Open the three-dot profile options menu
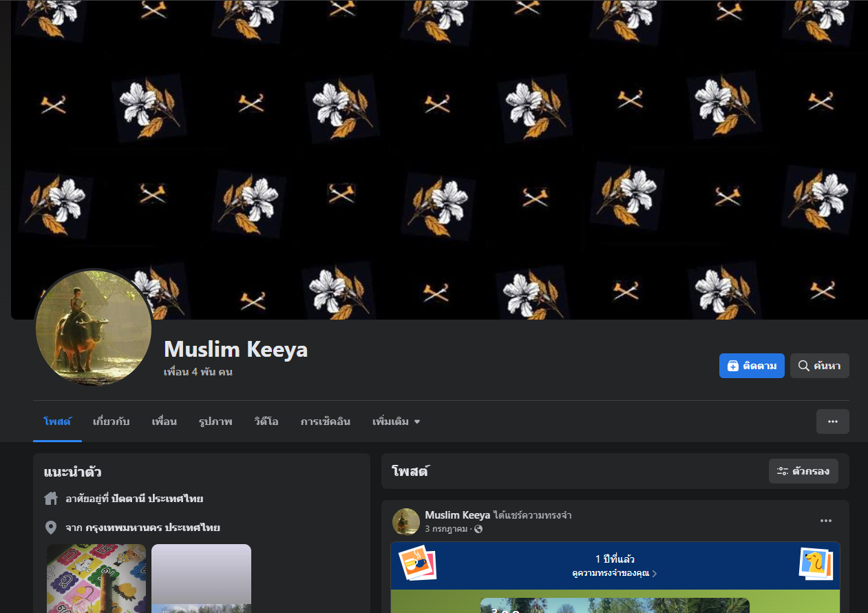This screenshot has width=868, height=613. coord(832,422)
